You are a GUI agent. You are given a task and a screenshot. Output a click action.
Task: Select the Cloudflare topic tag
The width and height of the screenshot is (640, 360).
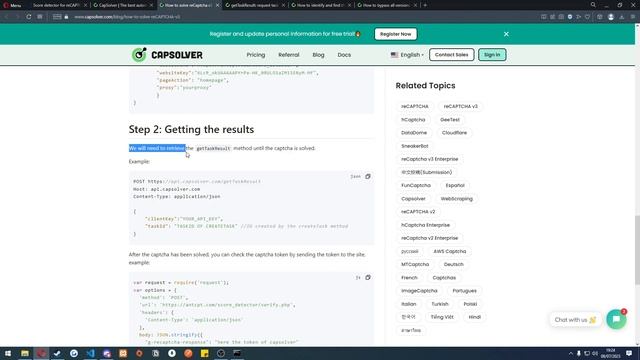tap(454, 133)
